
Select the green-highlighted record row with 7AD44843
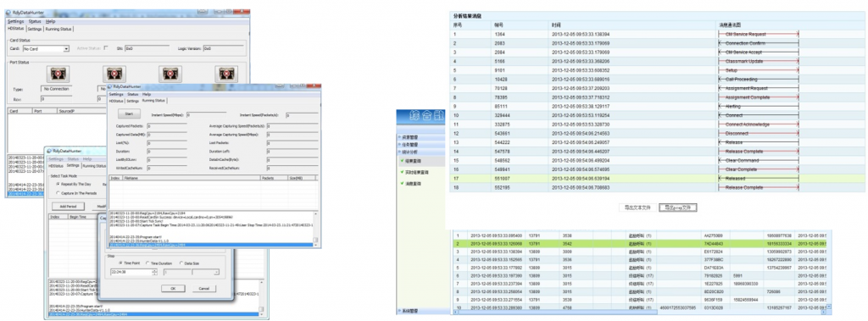(x=641, y=243)
